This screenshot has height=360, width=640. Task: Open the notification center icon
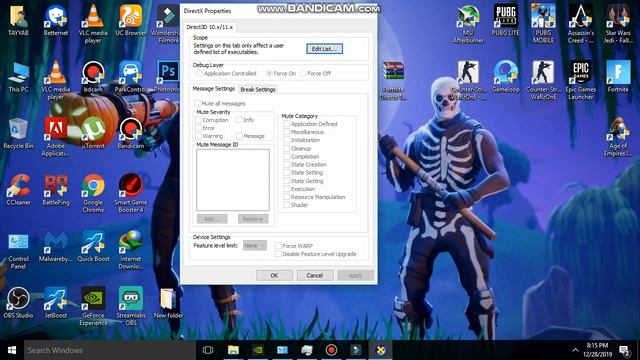(624, 350)
